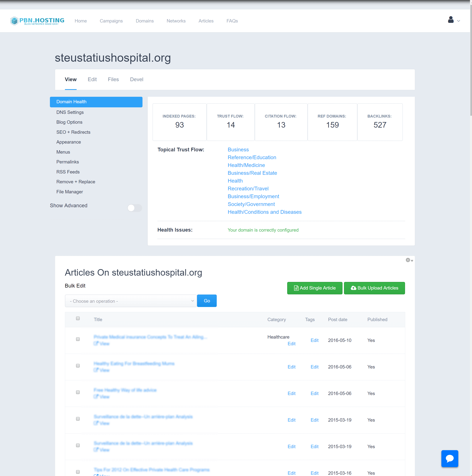Open Health/Conditions and Diseases link
The image size is (472, 476).
coord(265,212)
